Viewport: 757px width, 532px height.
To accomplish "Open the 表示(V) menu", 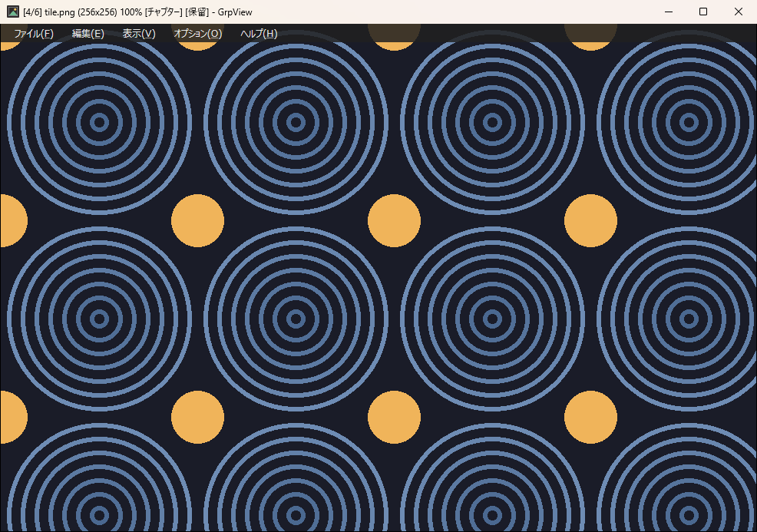I will 138,33.
